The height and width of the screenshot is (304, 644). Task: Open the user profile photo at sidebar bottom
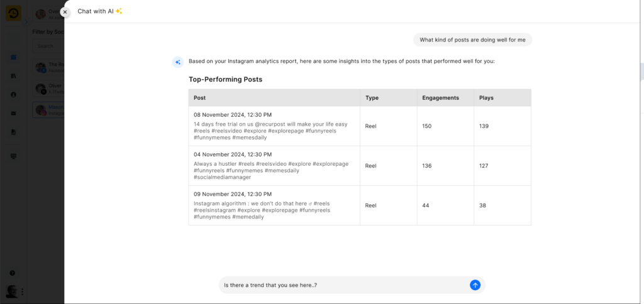pos(11,291)
